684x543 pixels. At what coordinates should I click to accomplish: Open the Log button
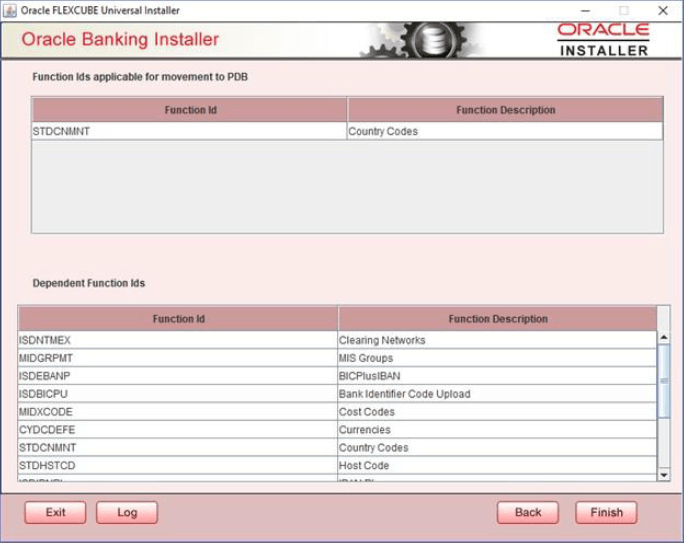pyautogui.click(x=127, y=512)
